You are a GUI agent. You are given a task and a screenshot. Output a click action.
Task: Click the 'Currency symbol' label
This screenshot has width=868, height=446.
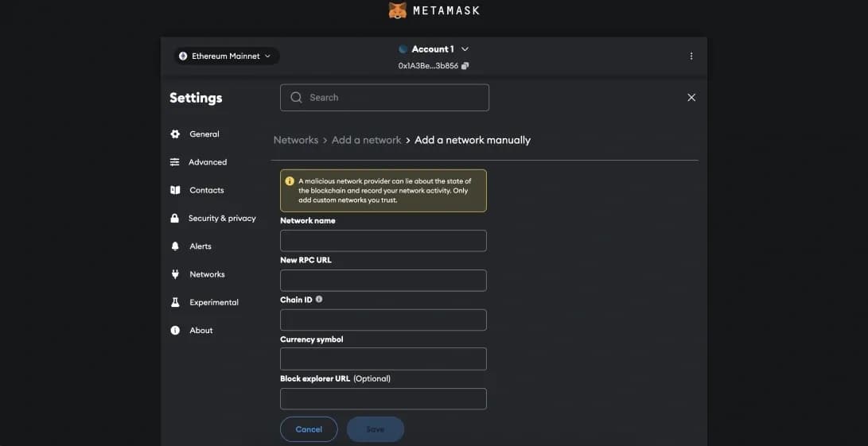[312, 339]
